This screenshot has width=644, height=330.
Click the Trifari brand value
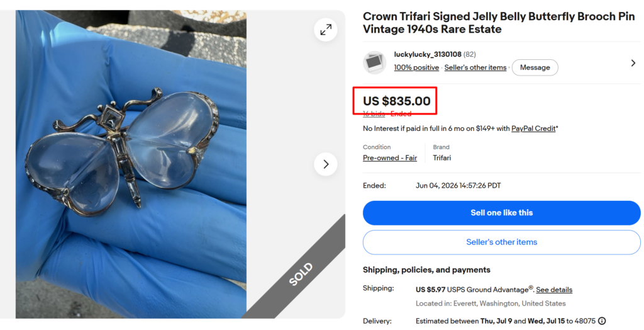(x=442, y=157)
